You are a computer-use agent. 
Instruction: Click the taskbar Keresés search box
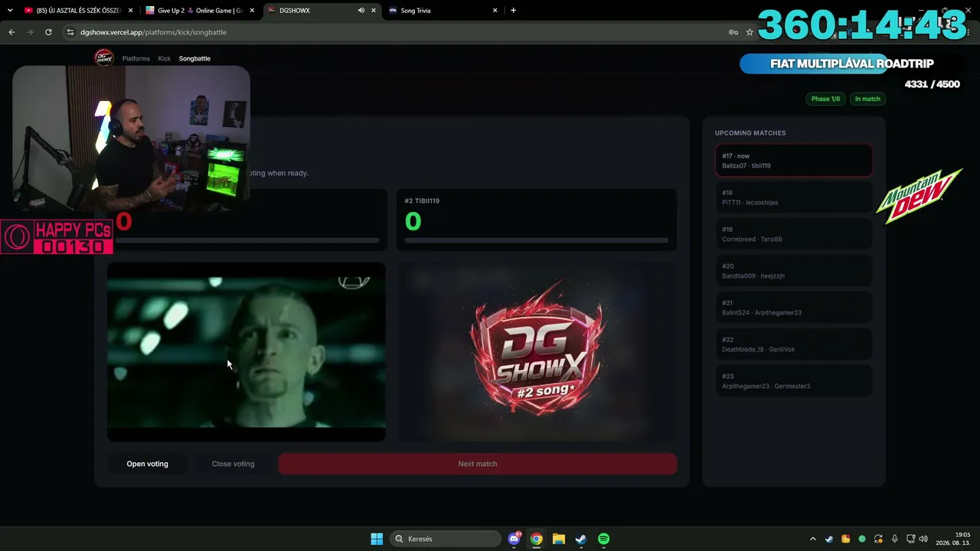pos(445,539)
